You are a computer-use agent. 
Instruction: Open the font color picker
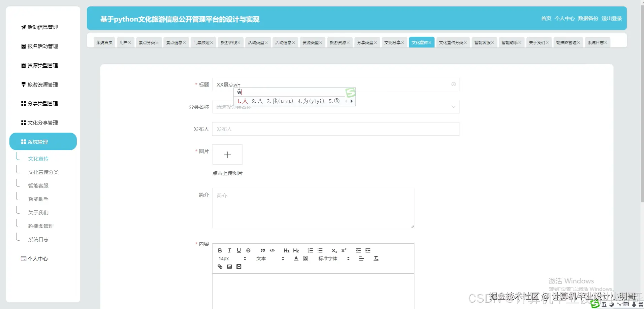[296, 259]
